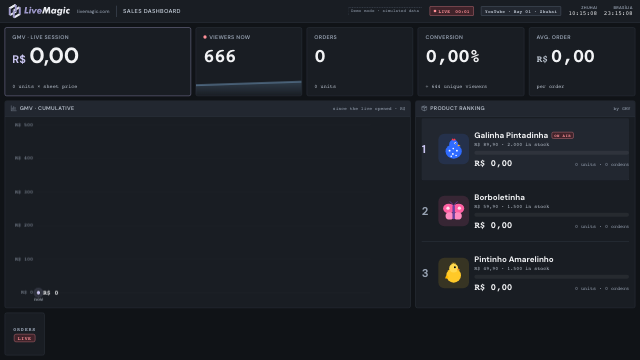The image size is (640, 360).
Task: Open the Borboletinha pink butterfly thumbnail
Action: [x=453, y=211]
